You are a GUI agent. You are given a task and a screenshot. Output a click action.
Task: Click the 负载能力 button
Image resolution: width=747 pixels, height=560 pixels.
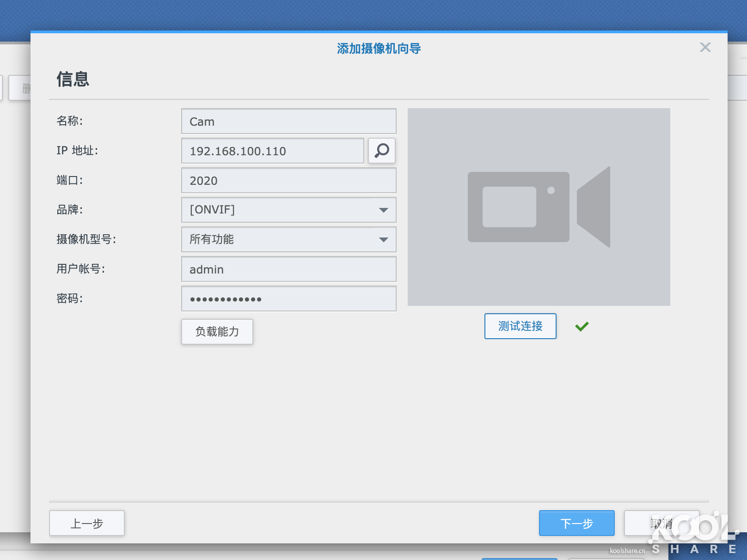(x=217, y=332)
